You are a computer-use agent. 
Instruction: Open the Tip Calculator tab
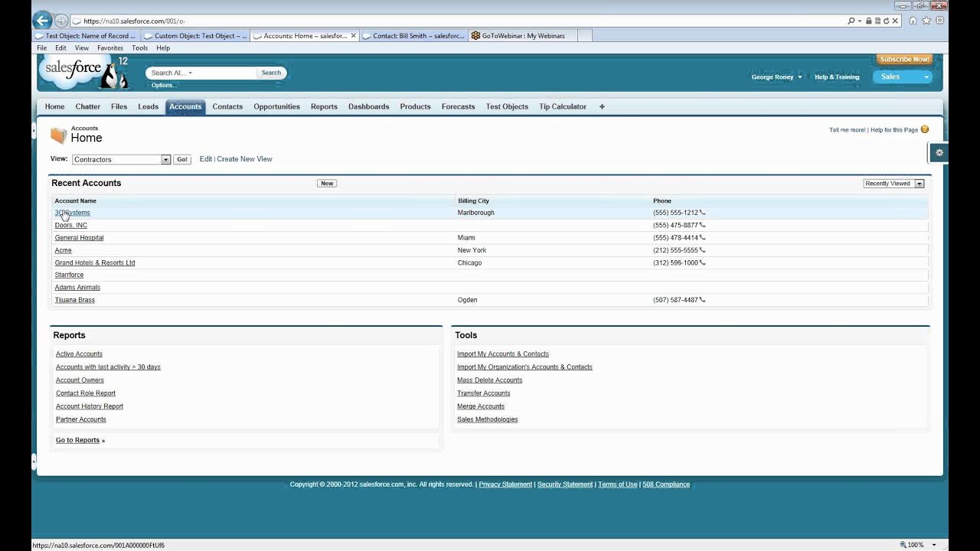pos(563,106)
